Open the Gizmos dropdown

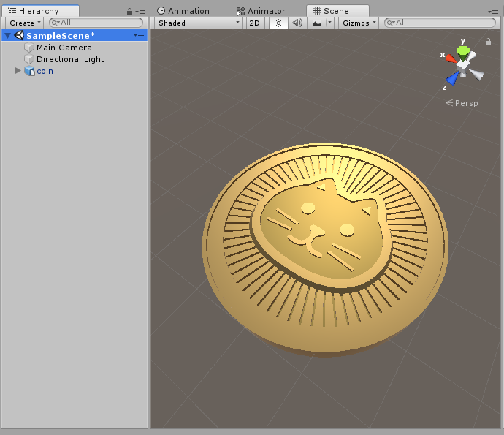point(359,23)
